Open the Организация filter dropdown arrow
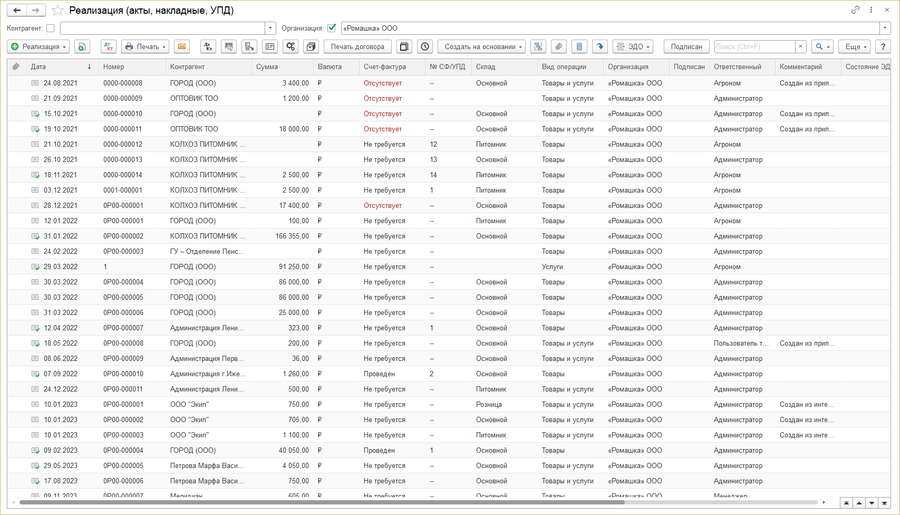Viewport: 900px width, 515px height. coord(885,28)
